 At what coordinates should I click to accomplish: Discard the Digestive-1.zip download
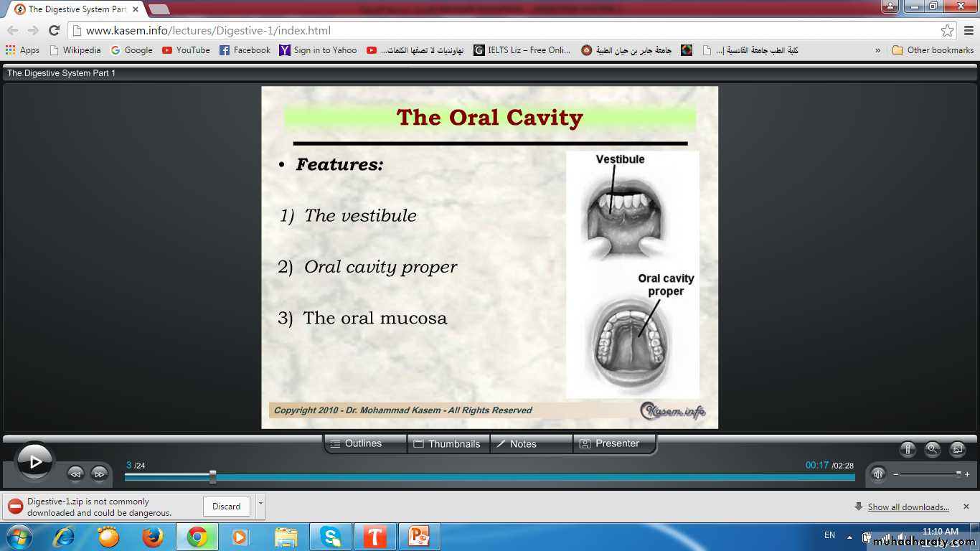226,507
